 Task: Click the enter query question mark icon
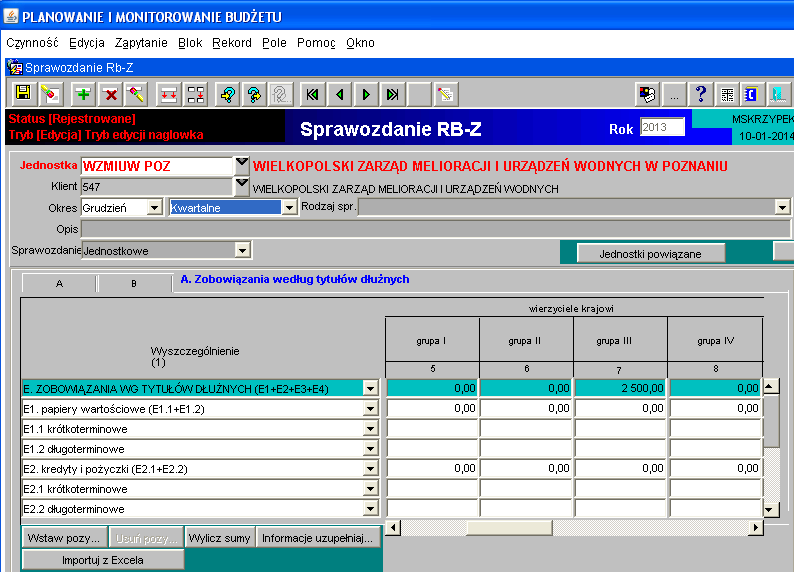pyautogui.click(x=228, y=94)
